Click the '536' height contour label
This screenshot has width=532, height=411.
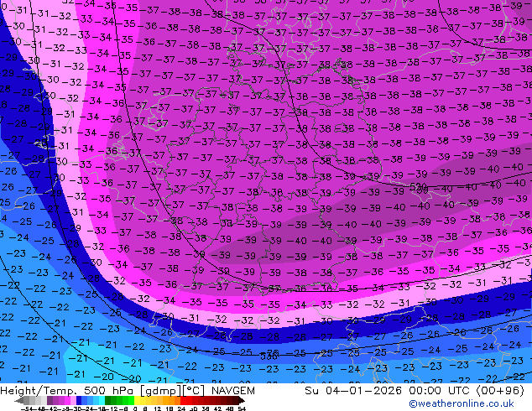269,356
